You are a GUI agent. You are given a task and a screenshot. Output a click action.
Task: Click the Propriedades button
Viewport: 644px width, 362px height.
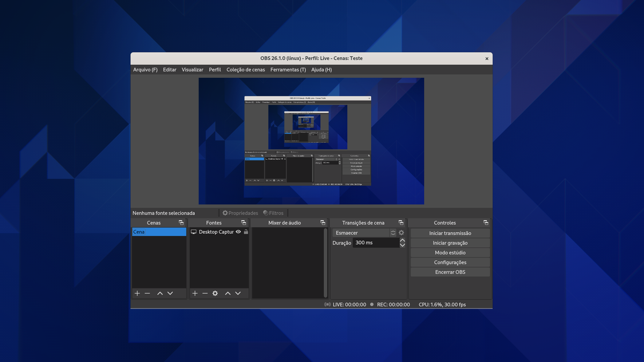[240, 213]
